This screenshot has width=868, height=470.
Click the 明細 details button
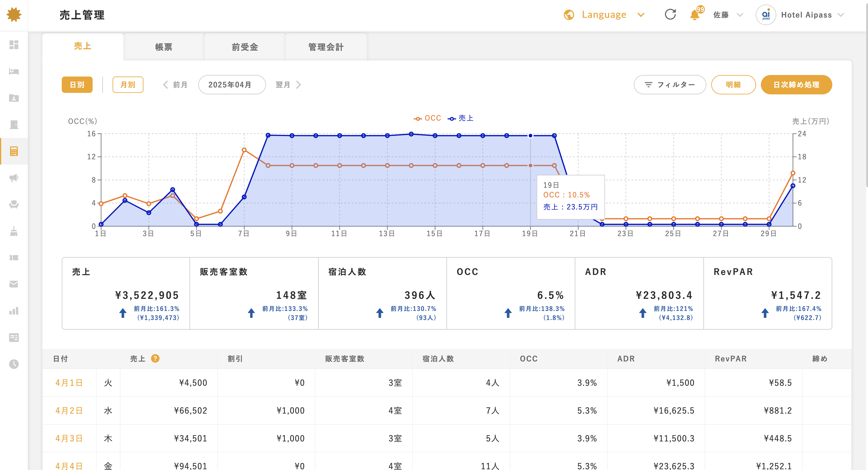733,84
